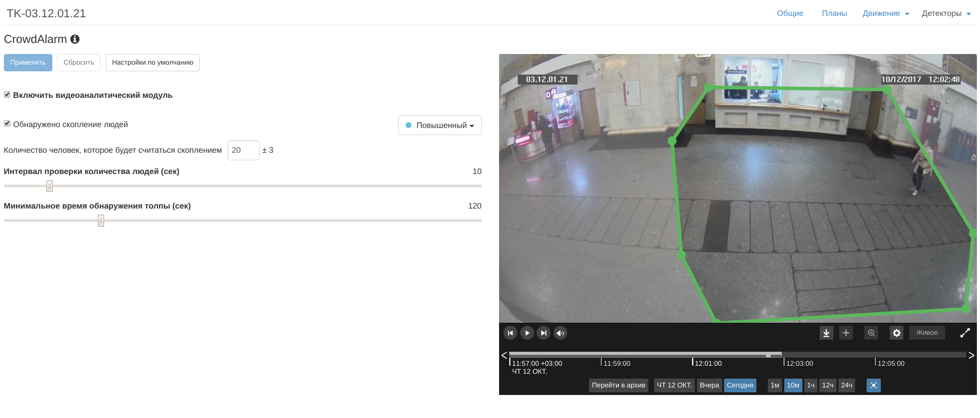The width and height of the screenshot is (980, 418).
Task: Set timeline scale to 24ч
Action: pos(847,385)
